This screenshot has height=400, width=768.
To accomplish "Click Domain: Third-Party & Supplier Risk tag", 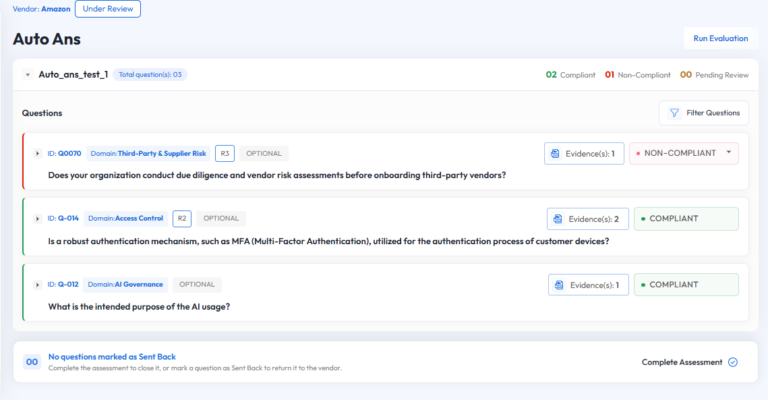I will (x=148, y=154).
